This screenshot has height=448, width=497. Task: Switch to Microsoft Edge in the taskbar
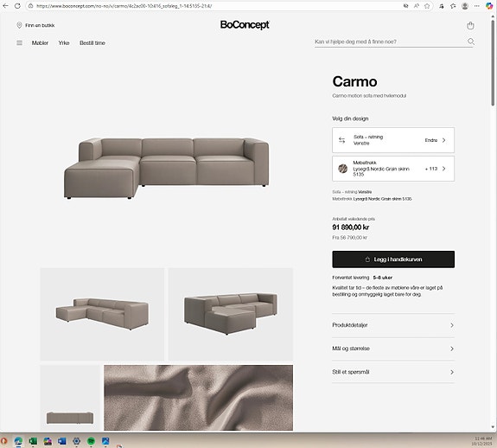[x=18, y=441]
